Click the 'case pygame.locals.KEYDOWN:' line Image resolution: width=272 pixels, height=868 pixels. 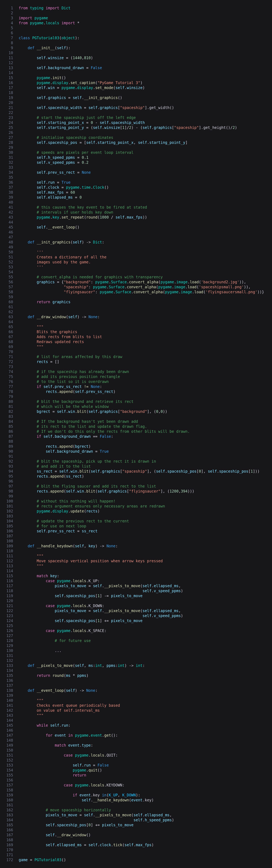(x=94, y=785)
